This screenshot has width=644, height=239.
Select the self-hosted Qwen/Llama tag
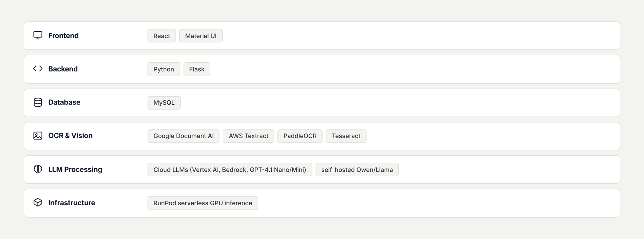(x=357, y=170)
